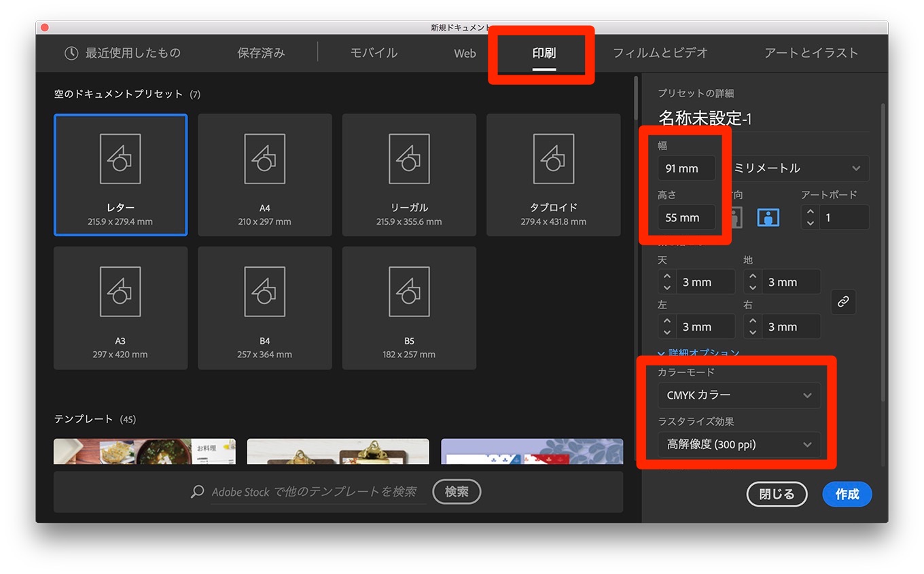Open the blue floral template thumbnail
This screenshot has height=574, width=924.
point(532,451)
